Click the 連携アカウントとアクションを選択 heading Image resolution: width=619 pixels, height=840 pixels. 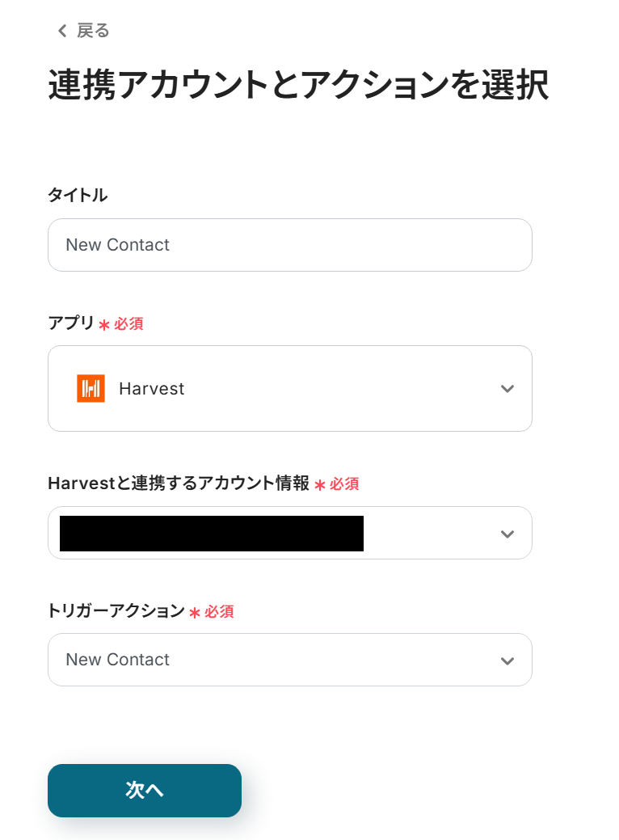[x=298, y=86]
